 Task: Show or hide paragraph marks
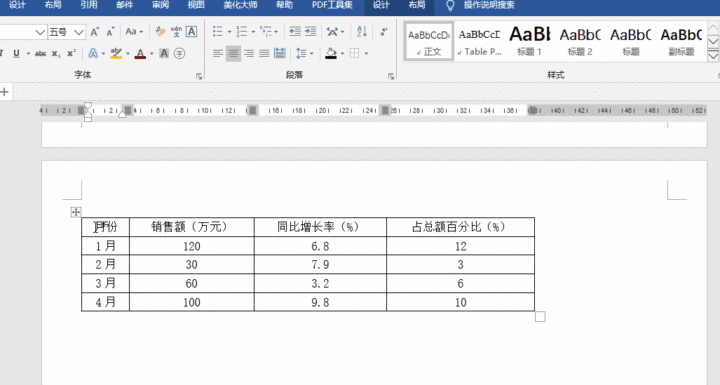[x=383, y=31]
